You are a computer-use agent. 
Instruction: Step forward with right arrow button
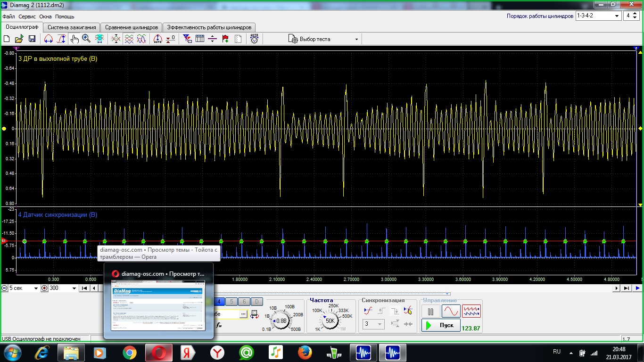617,288
